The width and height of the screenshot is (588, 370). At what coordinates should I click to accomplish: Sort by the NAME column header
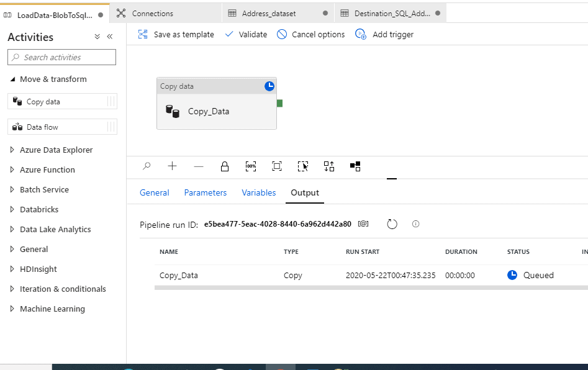click(x=169, y=251)
